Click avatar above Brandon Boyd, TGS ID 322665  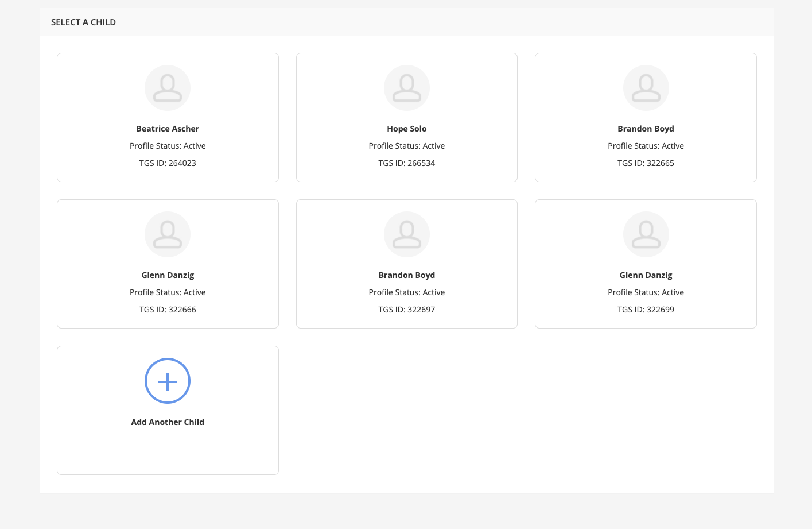[646, 88]
